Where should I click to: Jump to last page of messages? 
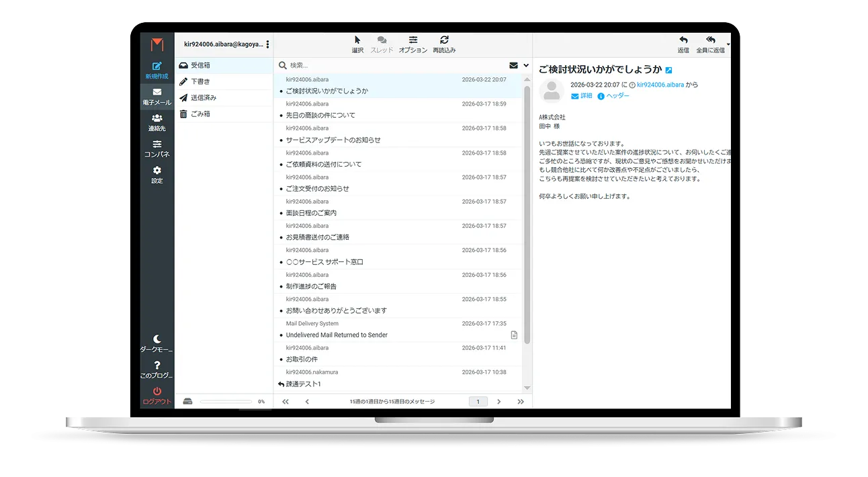[521, 402]
